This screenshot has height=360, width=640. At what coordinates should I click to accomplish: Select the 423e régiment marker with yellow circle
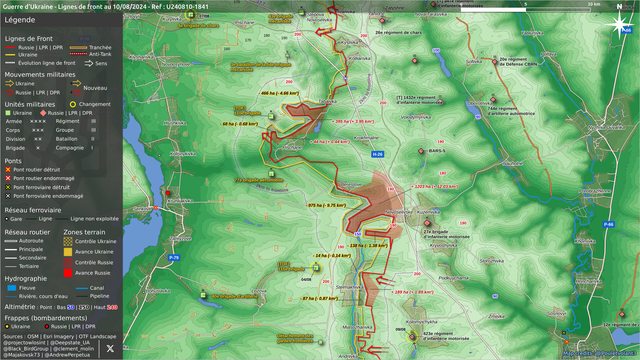(x=412, y=337)
